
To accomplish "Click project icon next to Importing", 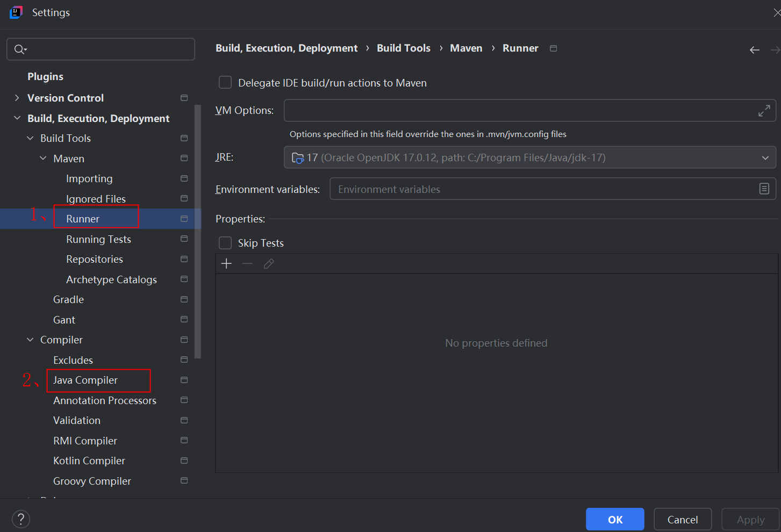I will pyautogui.click(x=184, y=178).
